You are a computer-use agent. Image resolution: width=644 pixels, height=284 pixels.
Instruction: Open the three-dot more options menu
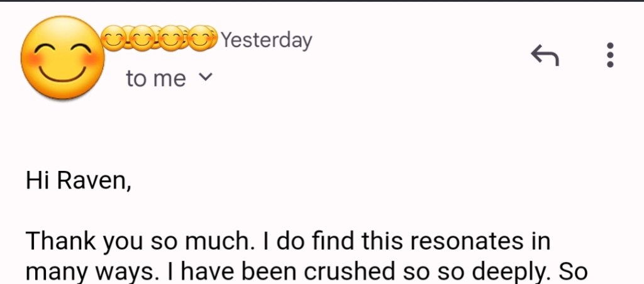coord(609,55)
